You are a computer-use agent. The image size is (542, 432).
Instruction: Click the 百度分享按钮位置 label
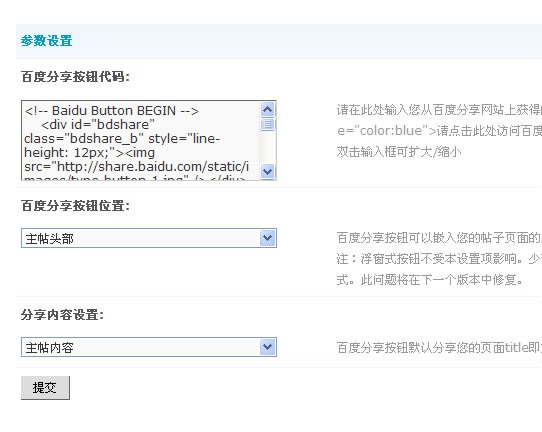pos(75,206)
